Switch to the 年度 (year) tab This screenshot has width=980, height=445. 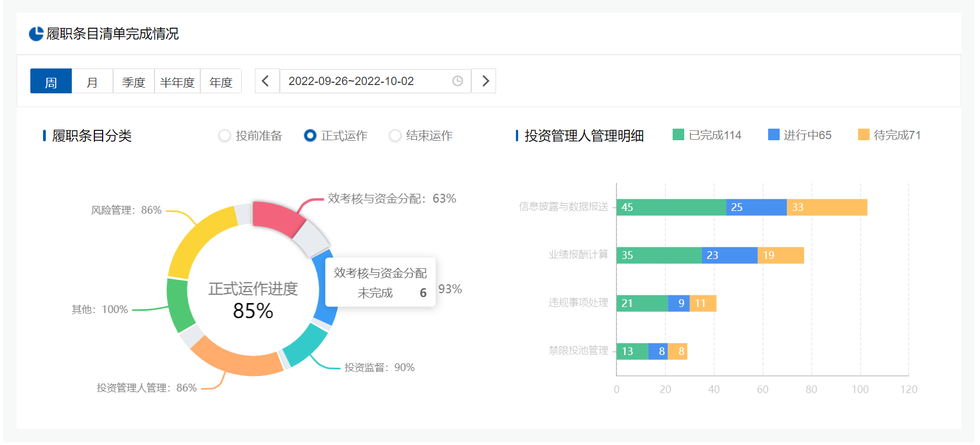pyautogui.click(x=221, y=81)
